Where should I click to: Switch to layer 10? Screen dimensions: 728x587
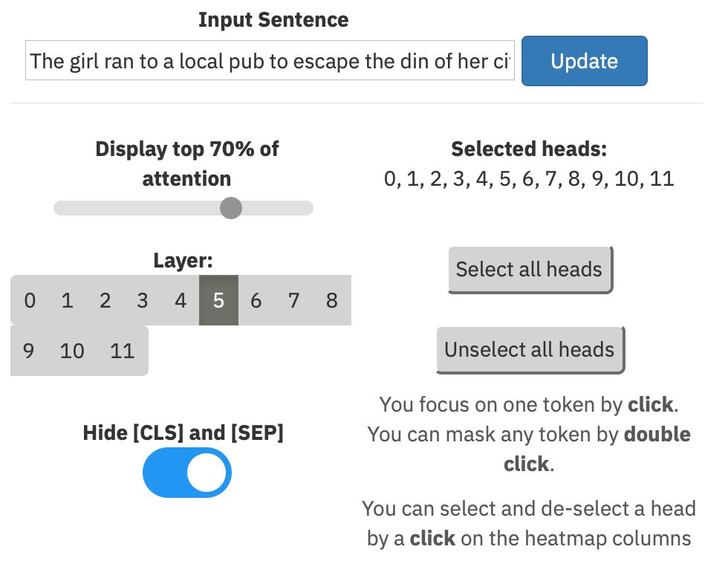click(72, 351)
